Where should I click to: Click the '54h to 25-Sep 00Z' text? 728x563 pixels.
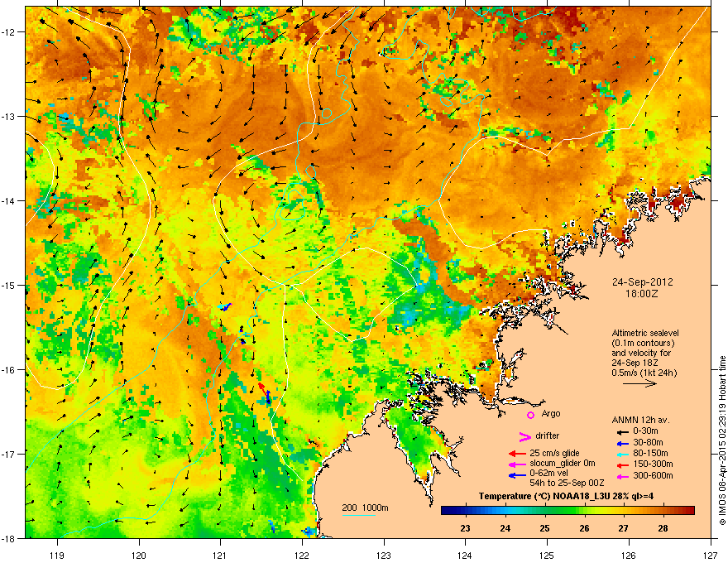(x=567, y=484)
